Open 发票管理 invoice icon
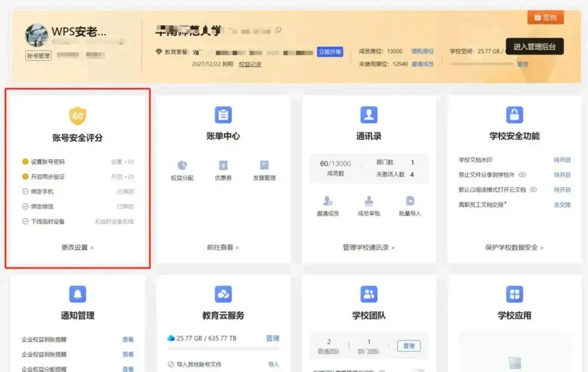 click(265, 166)
